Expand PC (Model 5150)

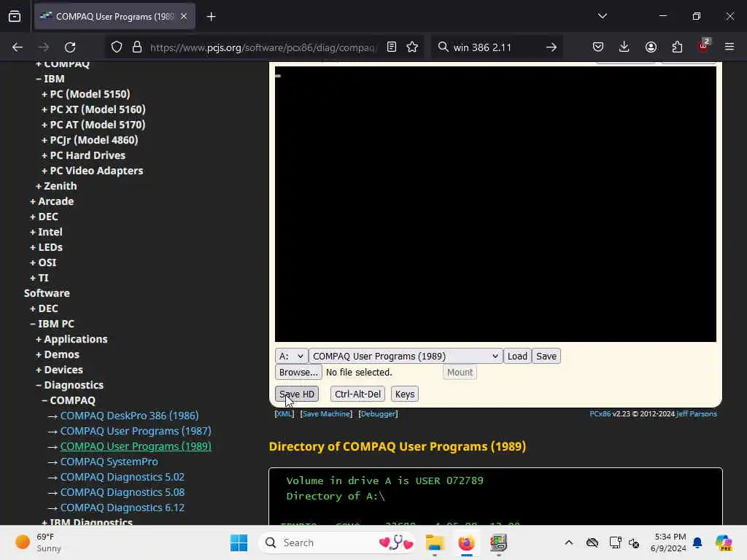click(x=86, y=94)
